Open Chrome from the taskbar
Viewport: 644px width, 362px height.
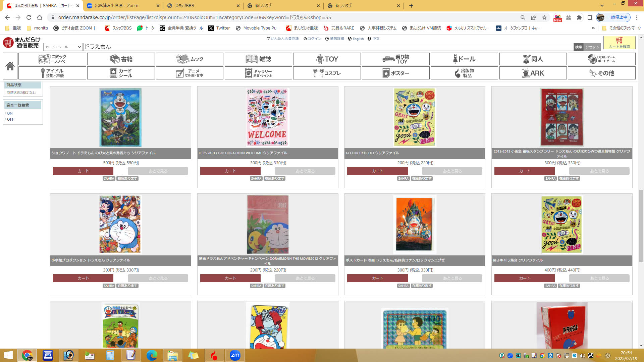click(27, 355)
